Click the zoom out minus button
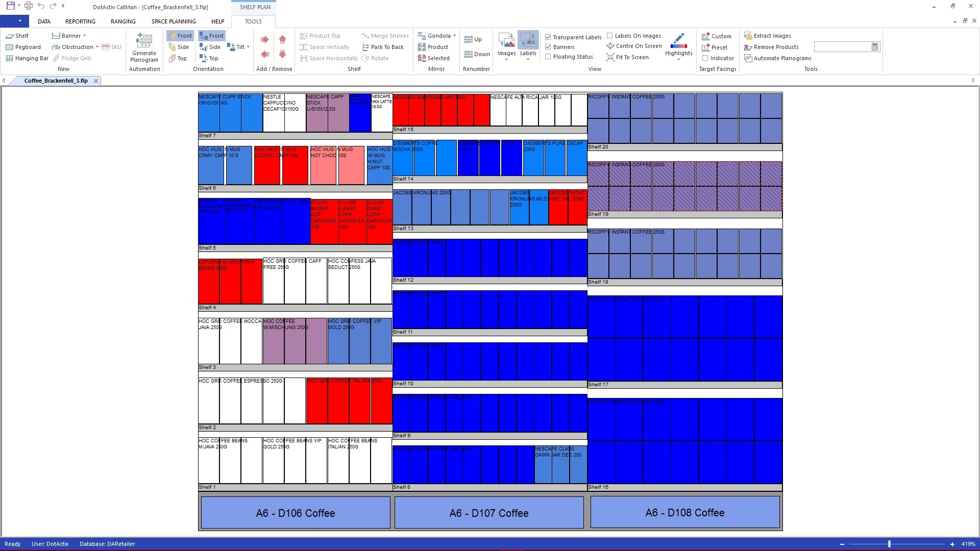The width and height of the screenshot is (980, 551). coord(842,544)
